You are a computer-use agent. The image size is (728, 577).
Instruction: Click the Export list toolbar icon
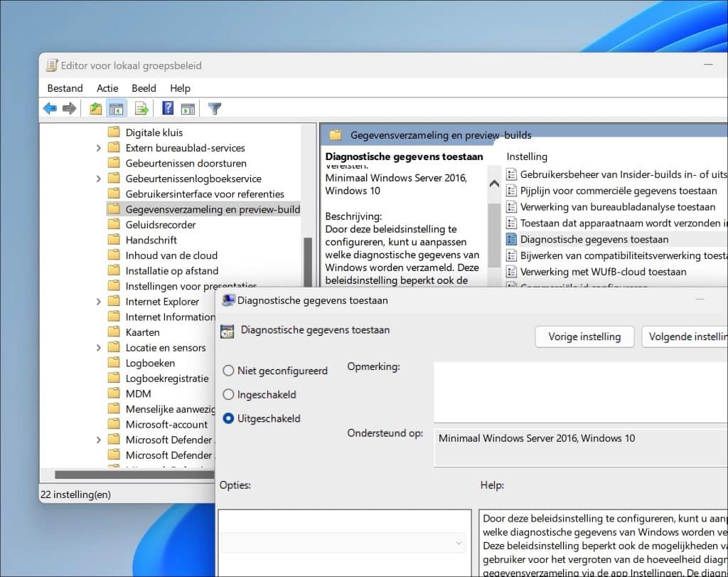point(141,109)
